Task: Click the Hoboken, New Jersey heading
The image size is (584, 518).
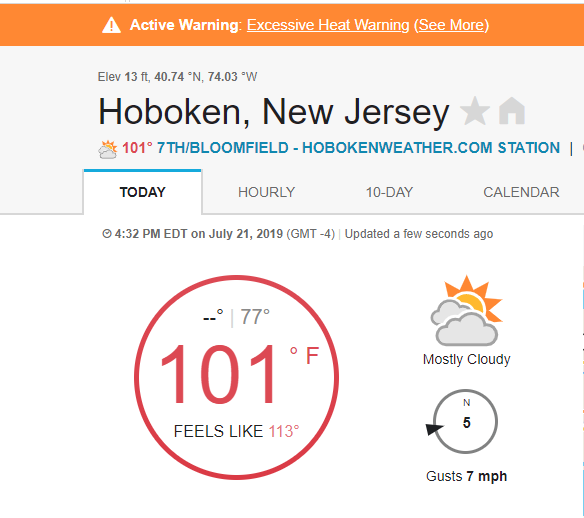Action: pyautogui.click(x=273, y=112)
